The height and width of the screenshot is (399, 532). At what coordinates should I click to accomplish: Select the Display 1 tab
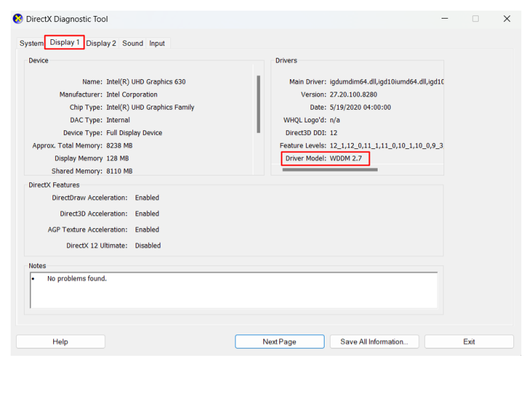click(x=65, y=43)
